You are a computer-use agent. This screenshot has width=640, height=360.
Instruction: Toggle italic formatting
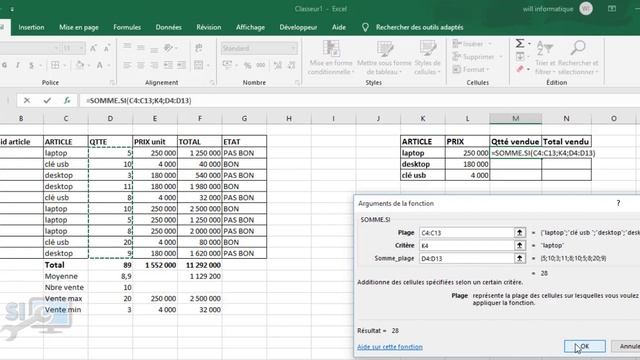tap(18, 65)
